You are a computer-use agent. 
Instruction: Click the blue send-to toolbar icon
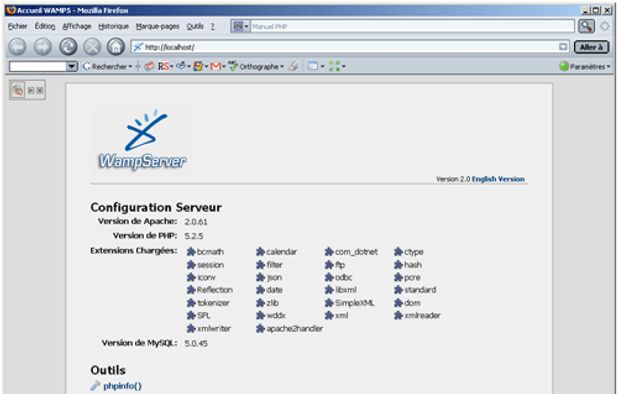pyautogui.click(x=181, y=66)
